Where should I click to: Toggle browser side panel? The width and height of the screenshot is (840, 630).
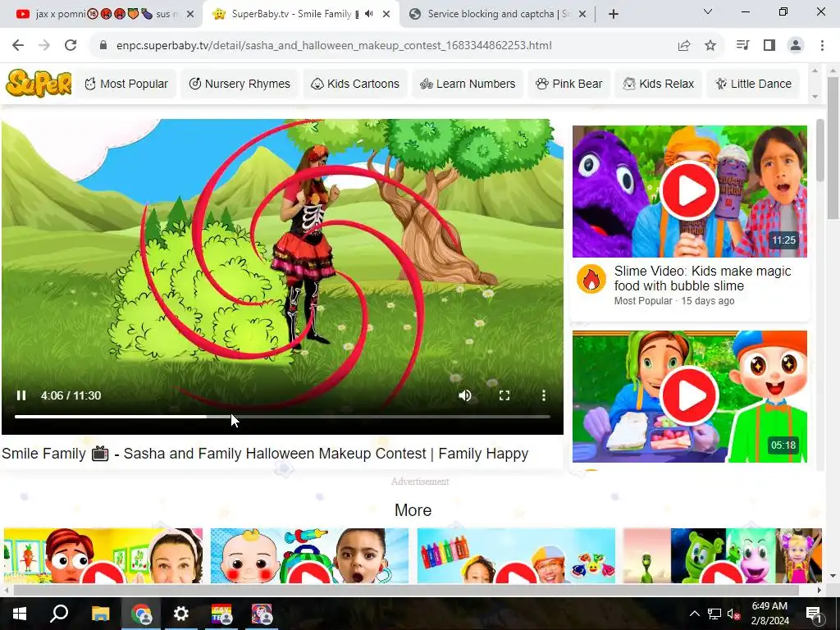pos(769,46)
